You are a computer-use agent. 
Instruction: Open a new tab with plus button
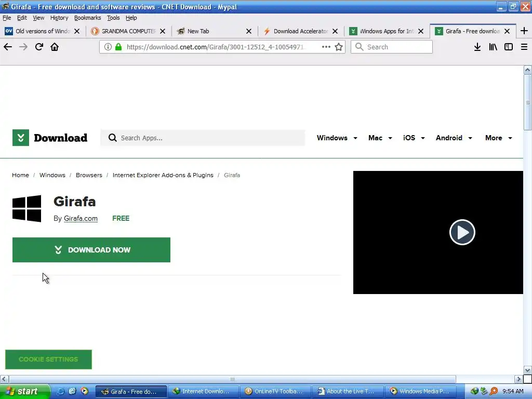(x=524, y=31)
